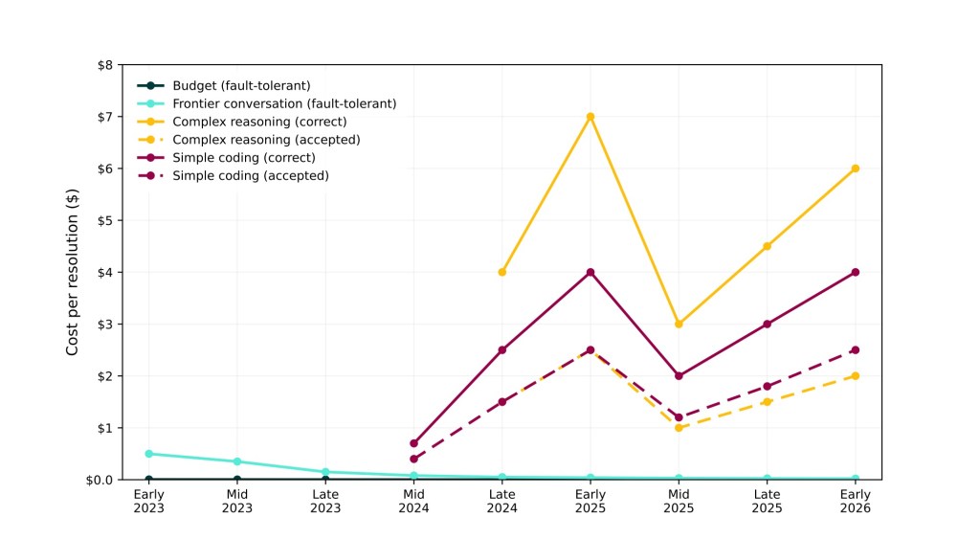The image size is (980, 539).
Task: Click the dark teal Budget legend marker
Action: tap(150, 85)
